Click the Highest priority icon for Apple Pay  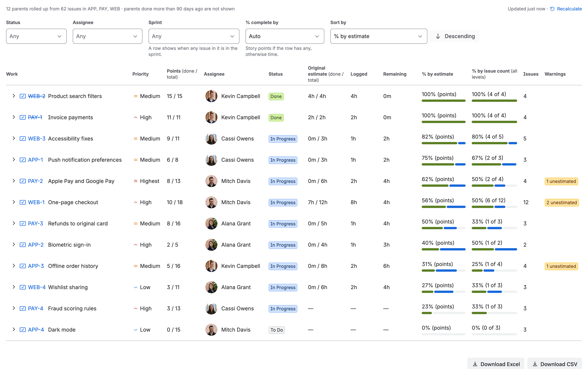click(135, 181)
